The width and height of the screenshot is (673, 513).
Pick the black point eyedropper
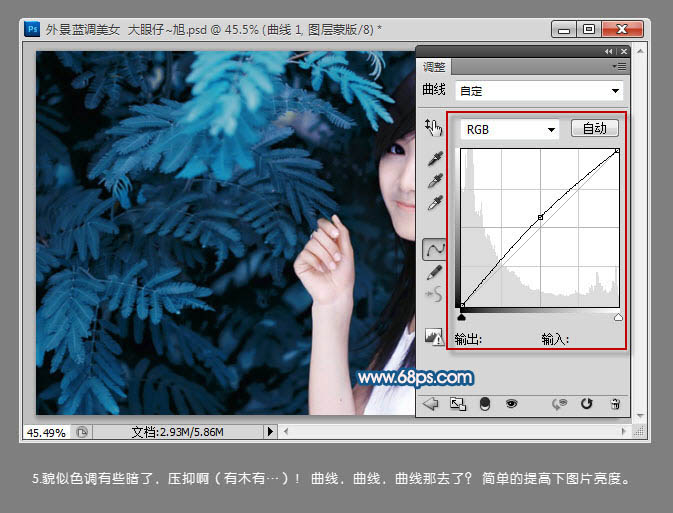tap(435, 159)
